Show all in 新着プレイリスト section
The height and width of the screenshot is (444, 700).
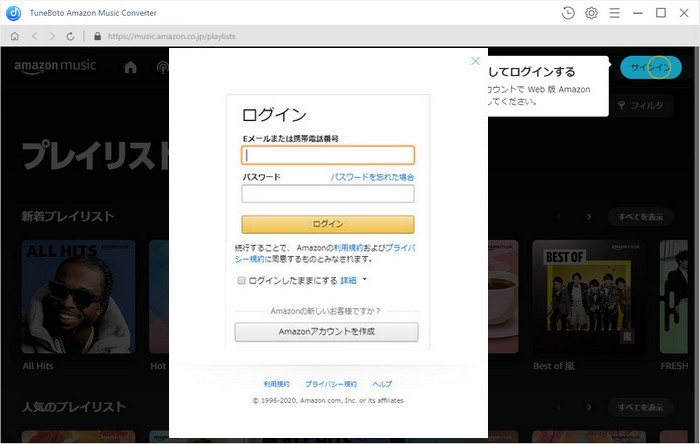point(640,217)
